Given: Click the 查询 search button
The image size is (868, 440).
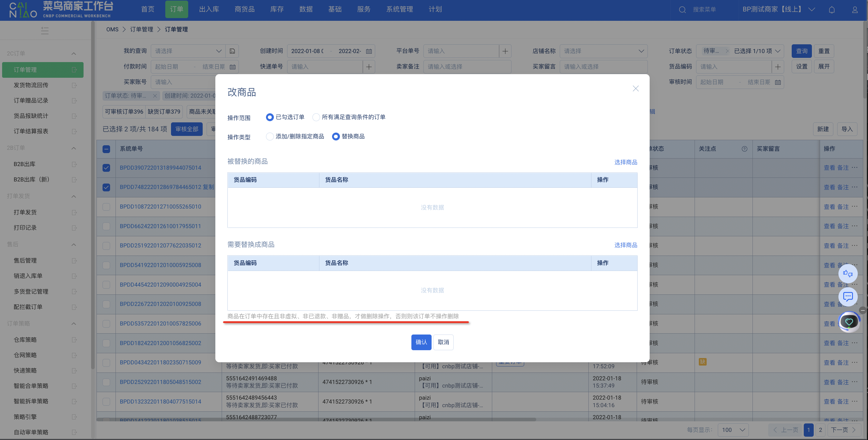Looking at the screenshot, I should pyautogui.click(x=802, y=51).
